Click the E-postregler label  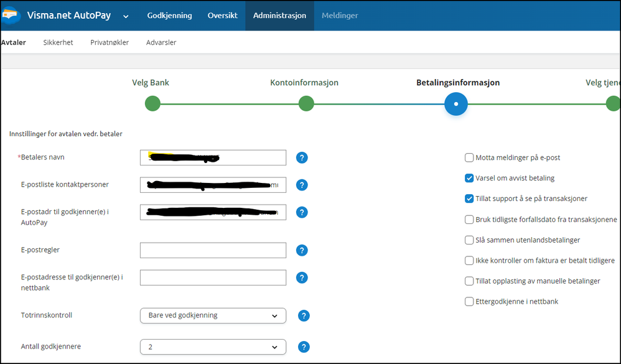pos(40,250)
